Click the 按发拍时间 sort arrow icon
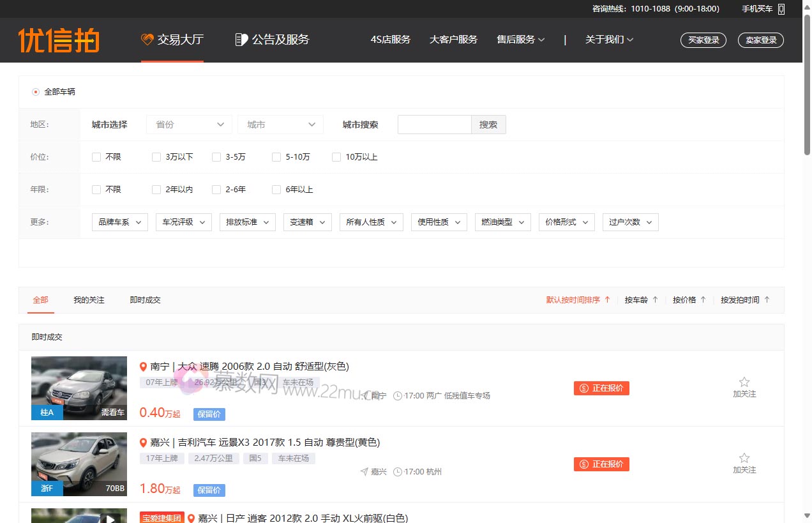The height and width of the screenshot is (523, 812). pos(767,299)
